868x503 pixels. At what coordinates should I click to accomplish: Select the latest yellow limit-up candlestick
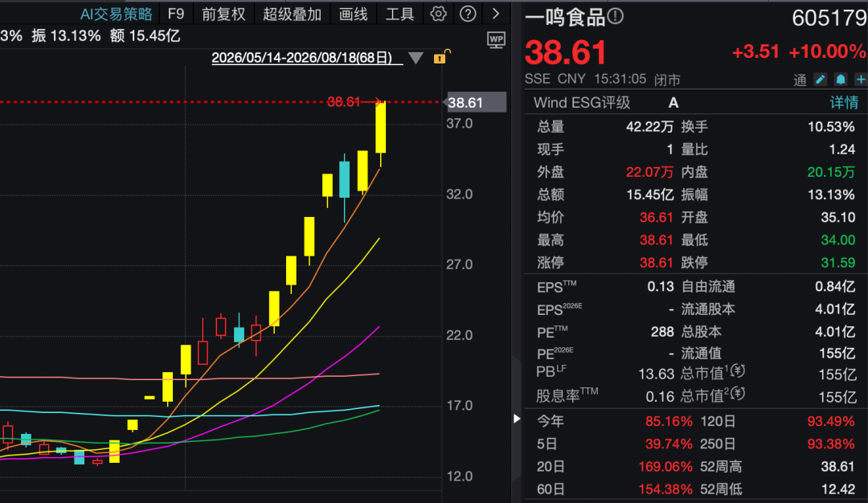point(380,127)
